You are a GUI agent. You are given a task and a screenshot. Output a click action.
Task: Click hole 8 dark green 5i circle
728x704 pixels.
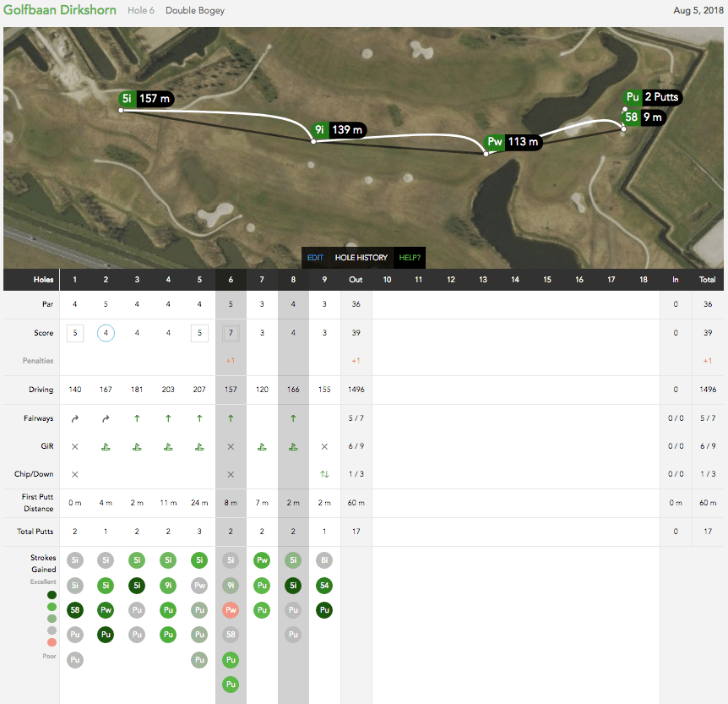pos(293,586)
